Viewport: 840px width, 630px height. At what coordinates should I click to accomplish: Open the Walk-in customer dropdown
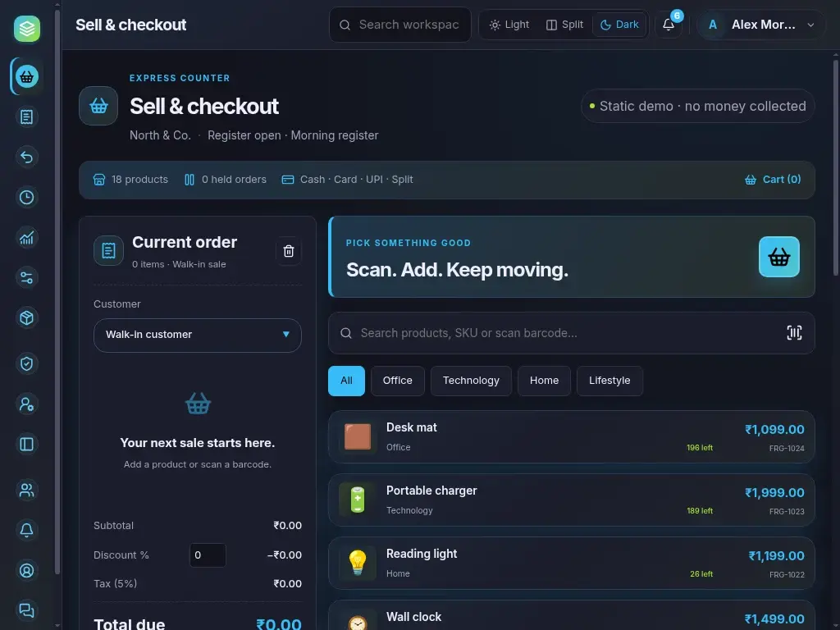(198, 336)
